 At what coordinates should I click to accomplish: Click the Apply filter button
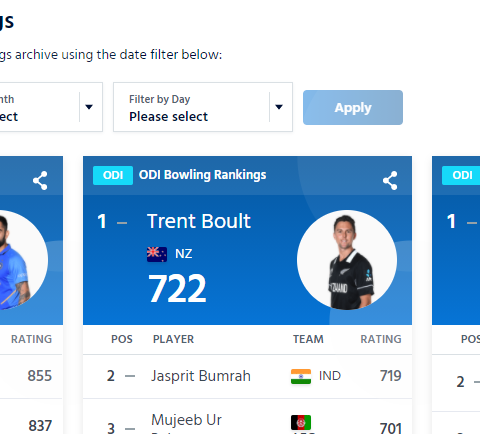coord(353,107)
